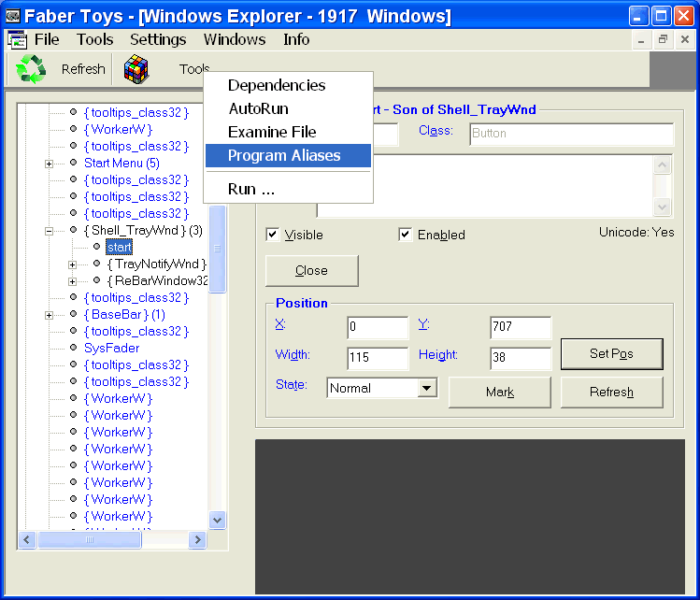
Task: Open the Tools menu in menu bar
Action: coord(94,40)
